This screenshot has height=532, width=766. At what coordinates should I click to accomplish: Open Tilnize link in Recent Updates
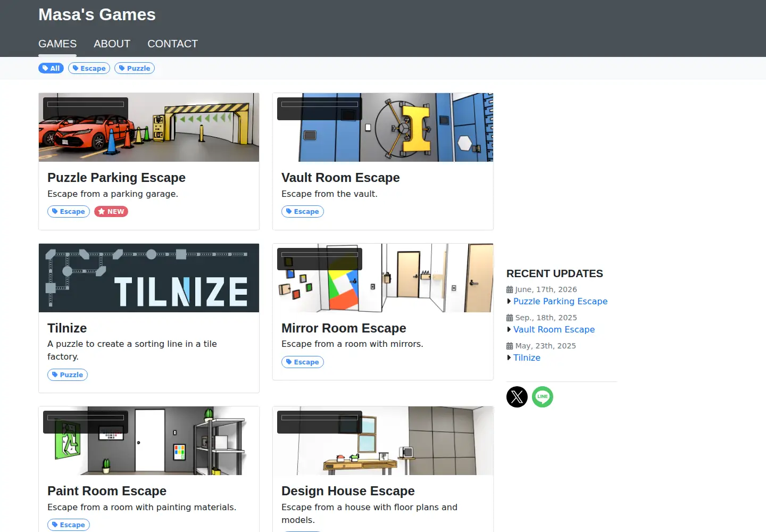click(x=527, y=358)
